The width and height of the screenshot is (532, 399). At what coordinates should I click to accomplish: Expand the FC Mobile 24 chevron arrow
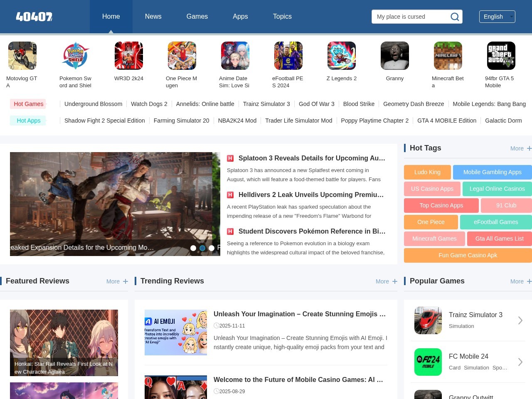(520, 362)
